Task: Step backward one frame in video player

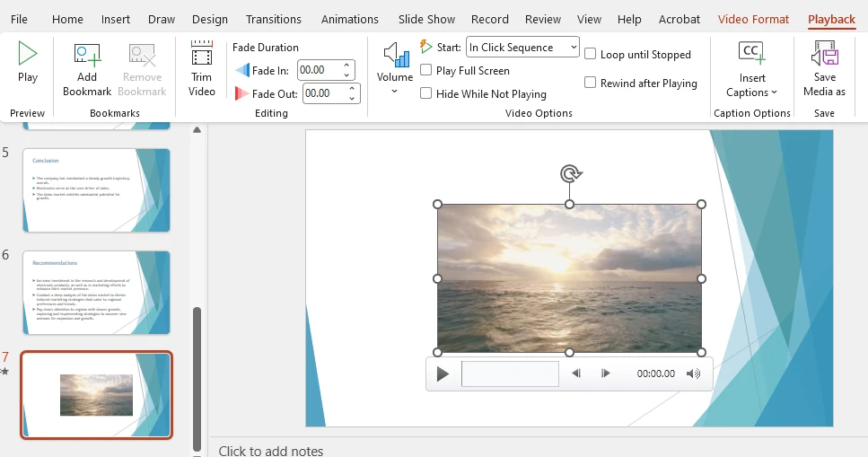Action: 575,374
